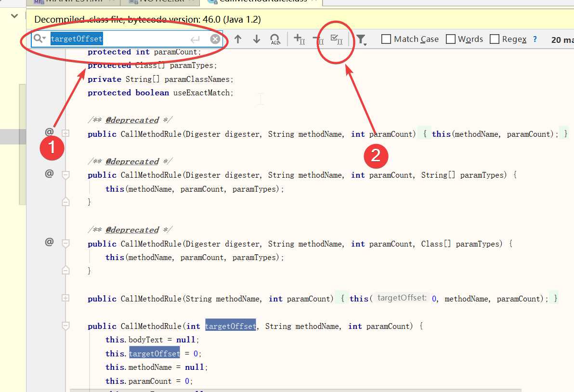Select all occurrences with the checkmark icon
This screenshot has height=392, width=574.
pos(337,39)
